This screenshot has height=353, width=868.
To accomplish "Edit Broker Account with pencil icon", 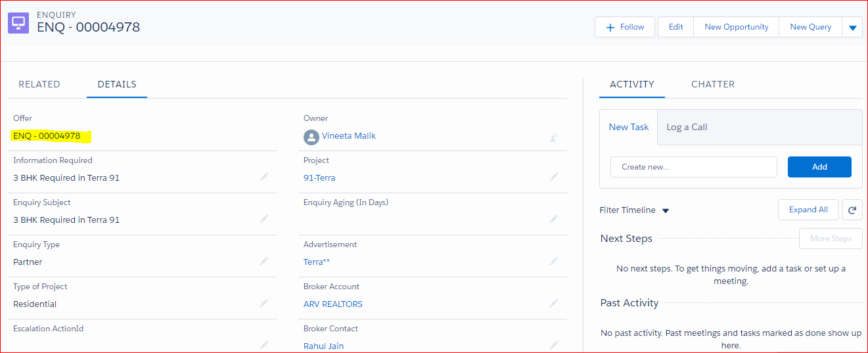I will click(x=554, y=304).
